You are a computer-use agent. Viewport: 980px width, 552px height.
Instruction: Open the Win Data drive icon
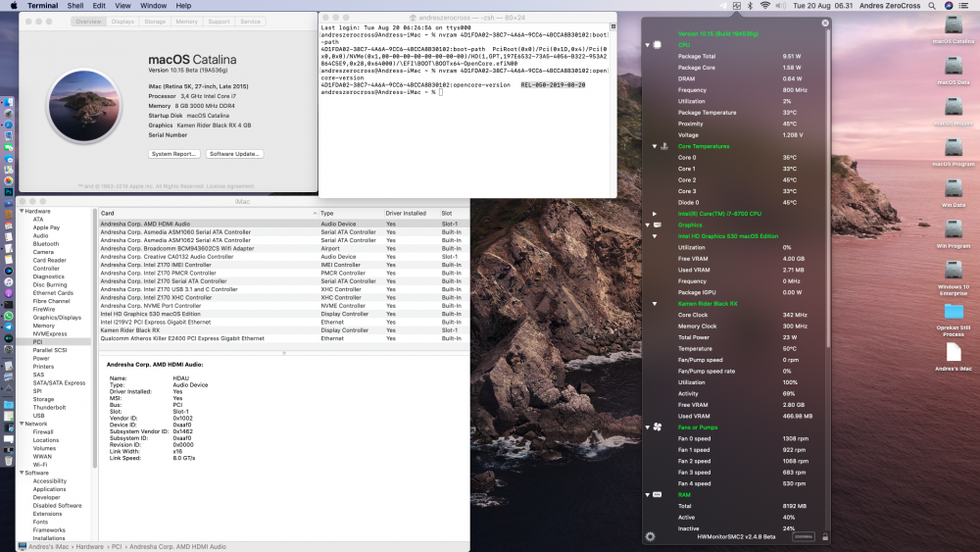[x=954, y=189]
